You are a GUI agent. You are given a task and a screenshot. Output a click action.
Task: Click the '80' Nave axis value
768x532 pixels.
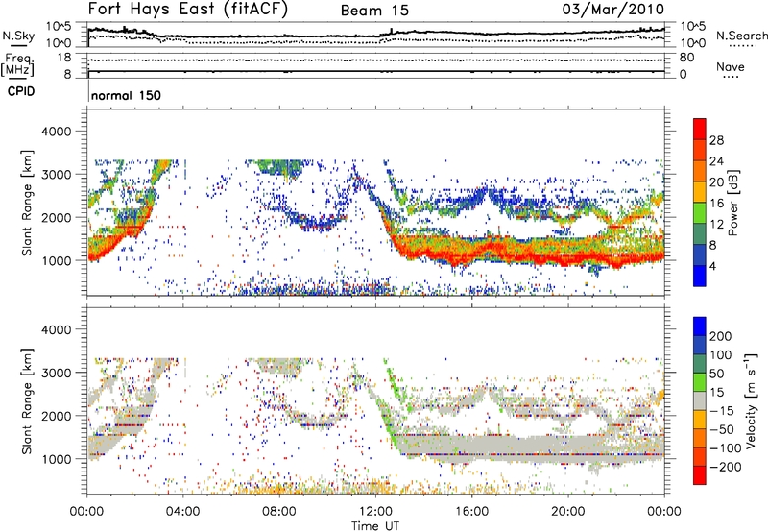[686, 58]
